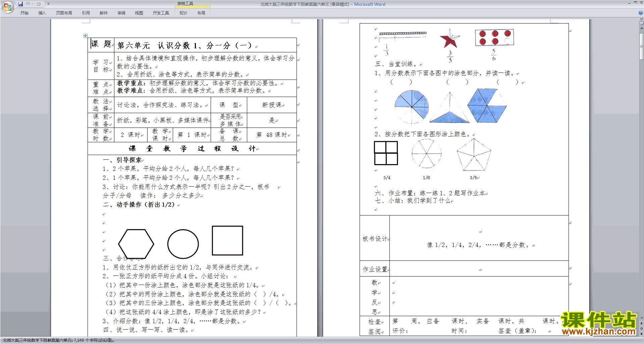The image size is (644, 344).
Task: Click the title cell 第六单元 认识分数
Action: coord(205,45)
